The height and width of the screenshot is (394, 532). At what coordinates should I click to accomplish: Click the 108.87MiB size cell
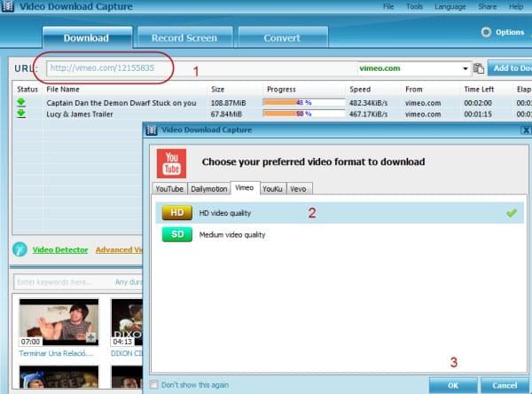229,103
